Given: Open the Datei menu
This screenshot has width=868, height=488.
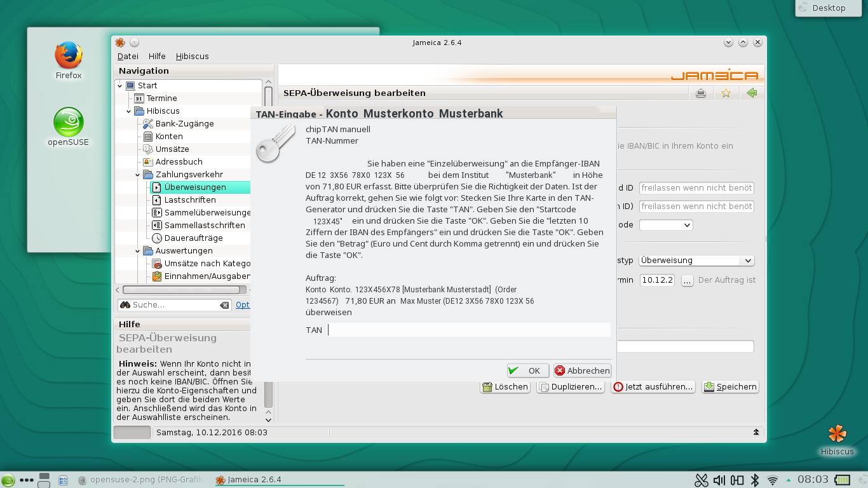Looking at the screenshot, I should 128,57.
